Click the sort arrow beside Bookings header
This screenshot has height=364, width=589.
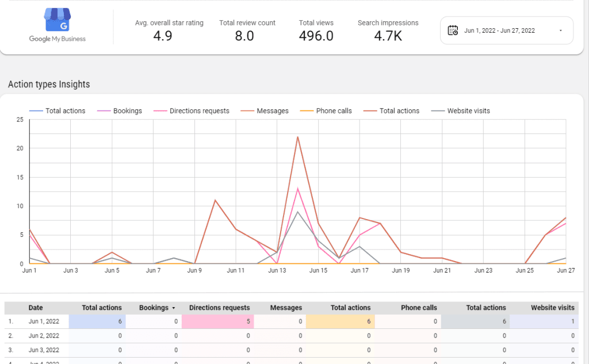click(x=174, y=308)
